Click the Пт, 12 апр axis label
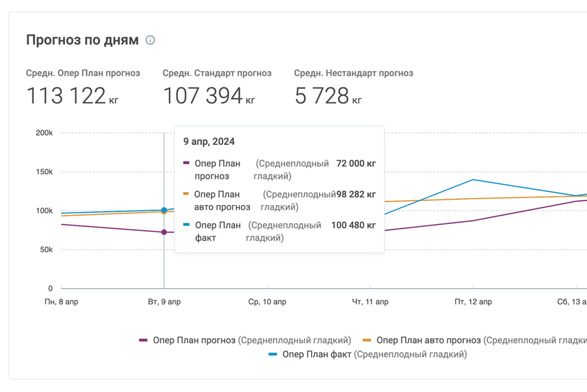Screen dimensions: 587x392 473,302
